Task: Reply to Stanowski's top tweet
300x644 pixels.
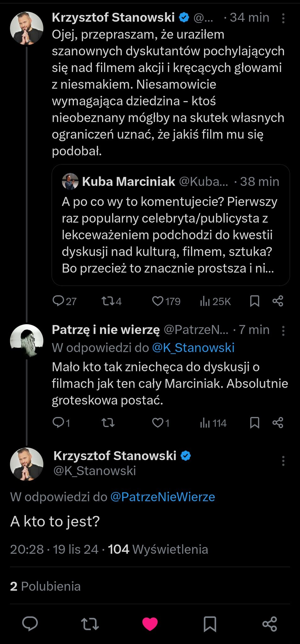Action: click(x=58, y=301)
